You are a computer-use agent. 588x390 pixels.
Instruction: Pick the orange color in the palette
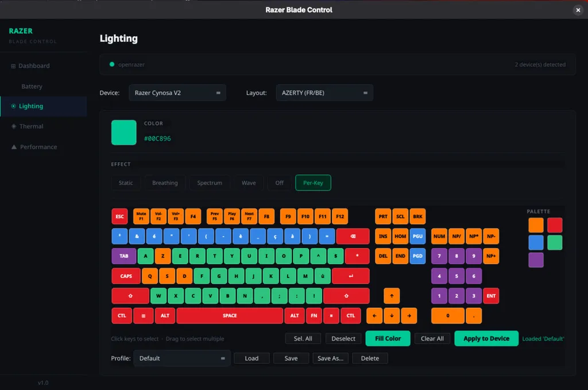coord(536,225)
